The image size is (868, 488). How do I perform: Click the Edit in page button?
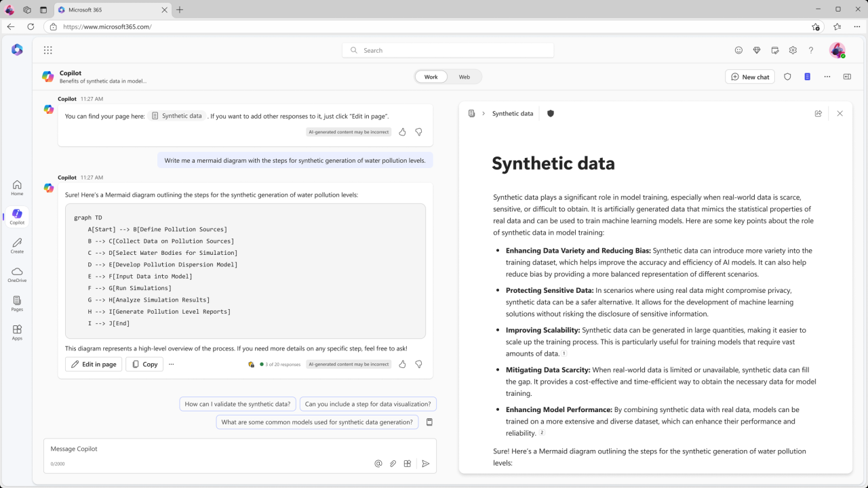coord(94,364)
